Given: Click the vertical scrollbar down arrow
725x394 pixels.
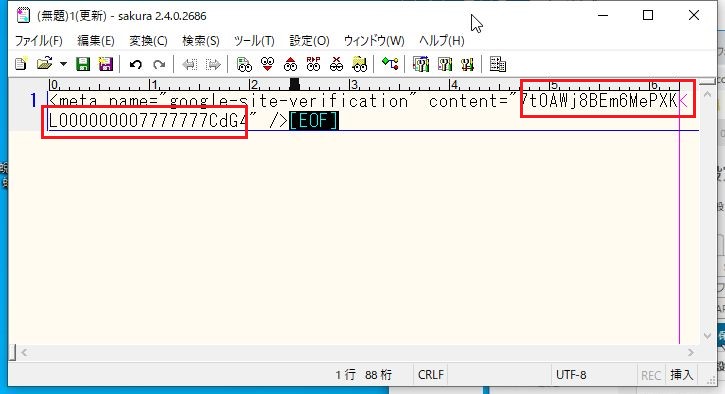Looking at the screenshot, I should tap(707, 336).
